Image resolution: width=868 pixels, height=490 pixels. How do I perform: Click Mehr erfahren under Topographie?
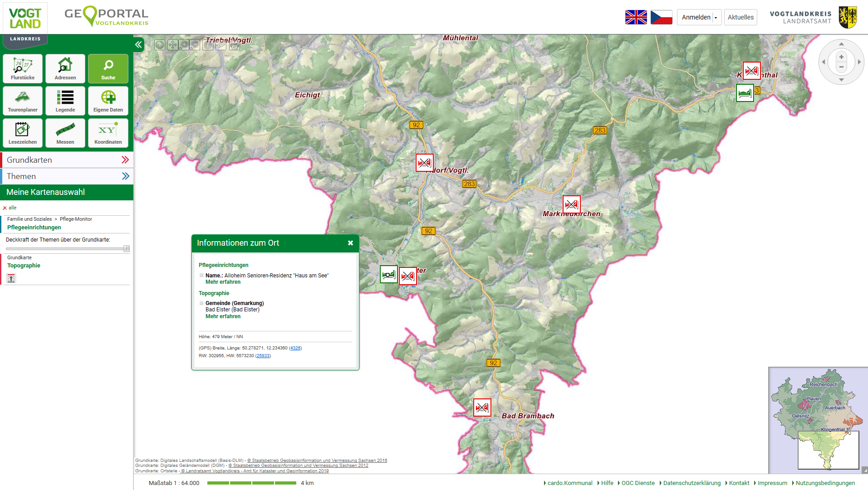[x=223, y=316]
